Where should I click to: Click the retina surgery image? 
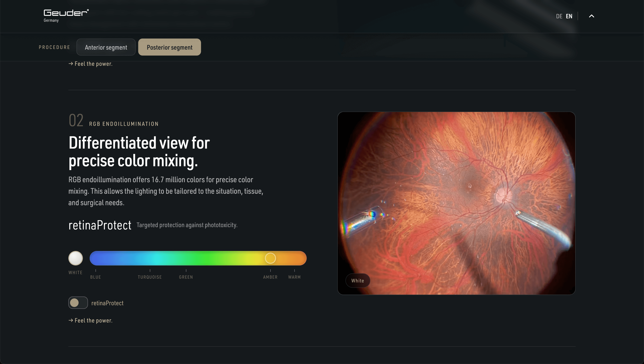[456, 203]
